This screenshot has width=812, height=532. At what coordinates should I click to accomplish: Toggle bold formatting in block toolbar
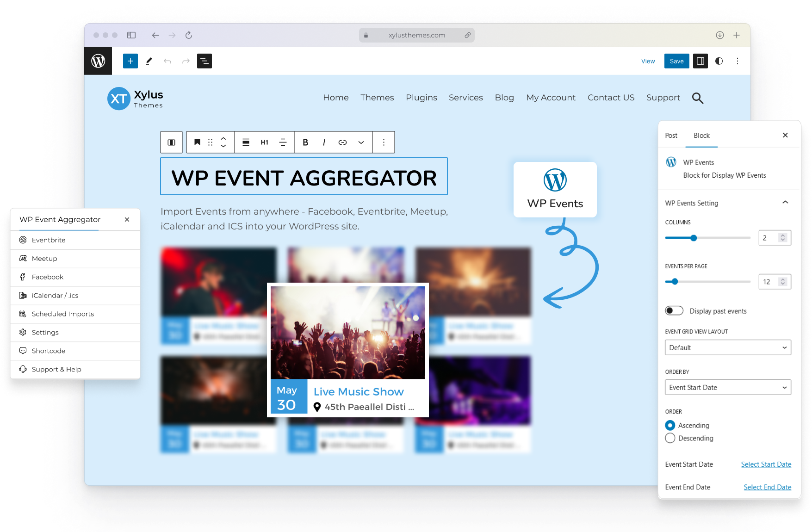(x=305, y=142)
